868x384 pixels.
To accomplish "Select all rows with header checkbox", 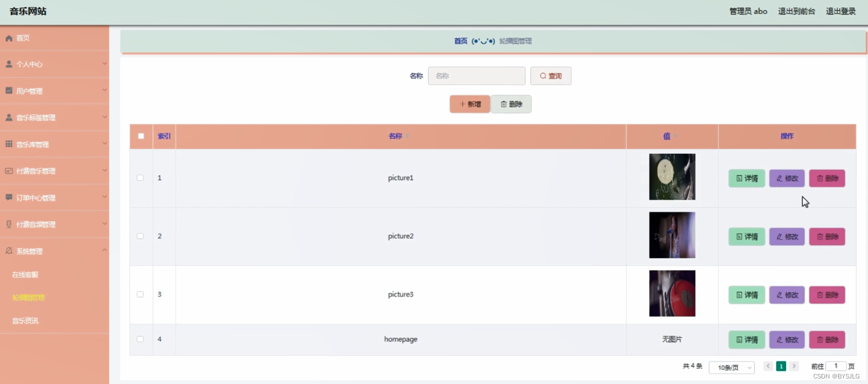I will pos(141,136).
